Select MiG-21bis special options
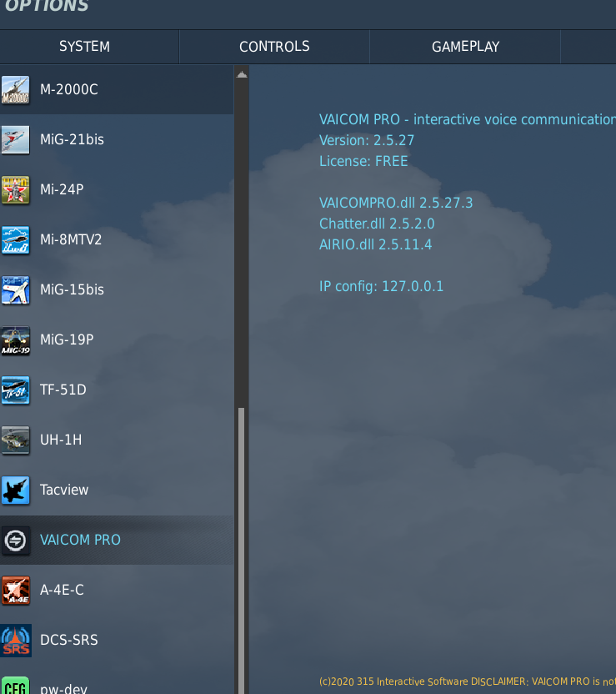This screenshot has height=694, width=616. [x=117, y=140]
